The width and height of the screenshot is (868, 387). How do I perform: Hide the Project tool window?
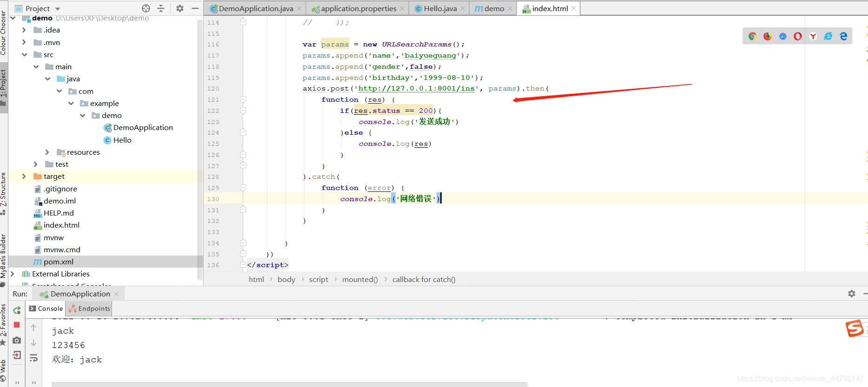tap(195, 8)
